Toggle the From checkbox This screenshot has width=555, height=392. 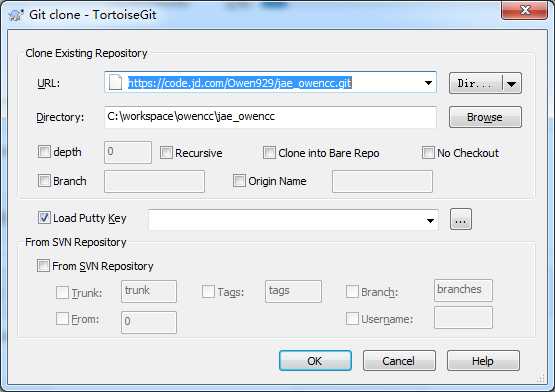(x=62, y=319)
